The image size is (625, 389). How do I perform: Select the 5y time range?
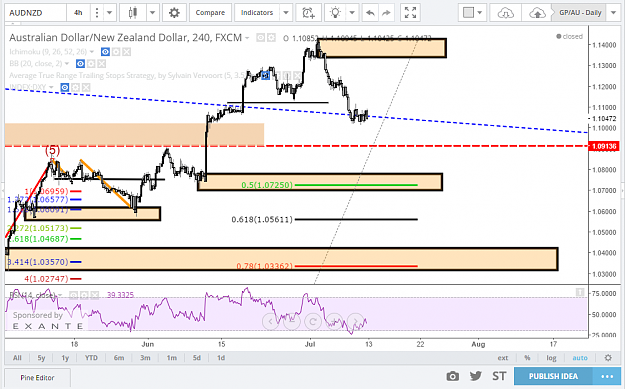pos(41,358)
